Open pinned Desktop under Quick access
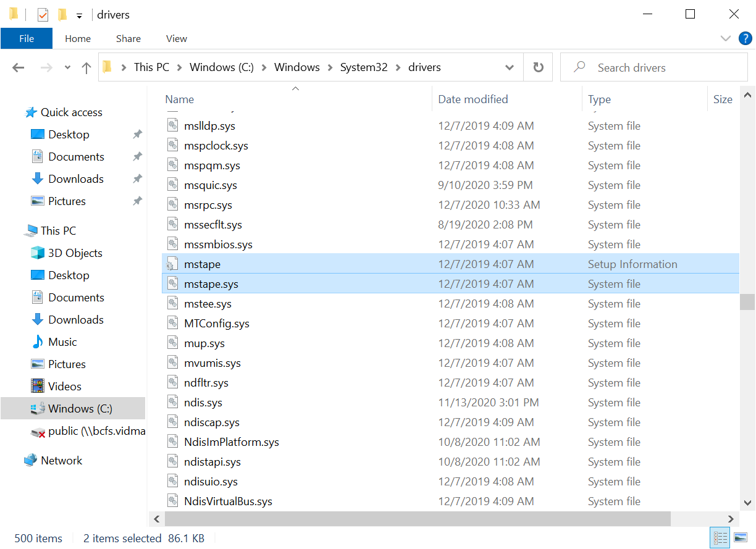 tap(69, 135)
